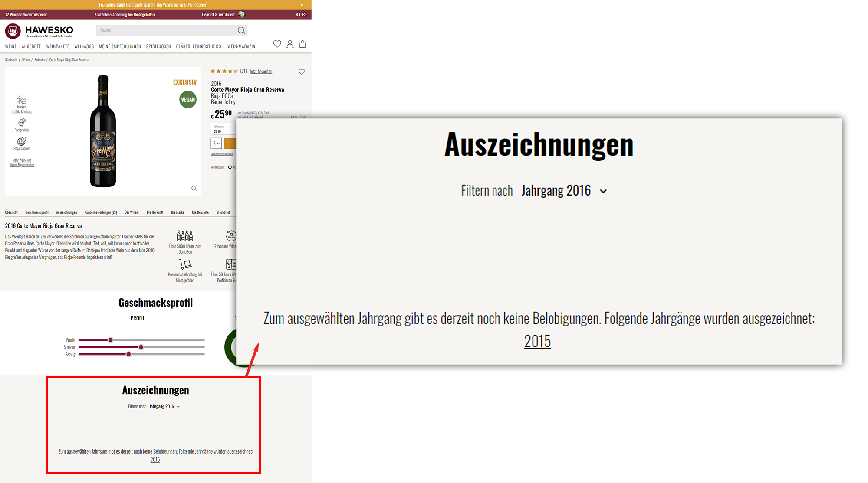This screenshot has width=868, height=483.
Task: Zoom the product image with magnifier icon
Action: [x=194, y=189]
